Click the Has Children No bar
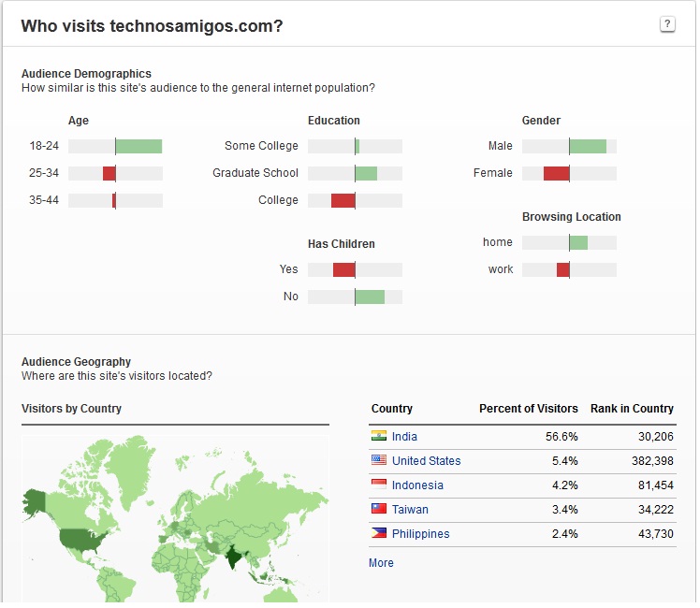Image resolution: width=700 pixels, height=608 pixels. click(372, 298)
